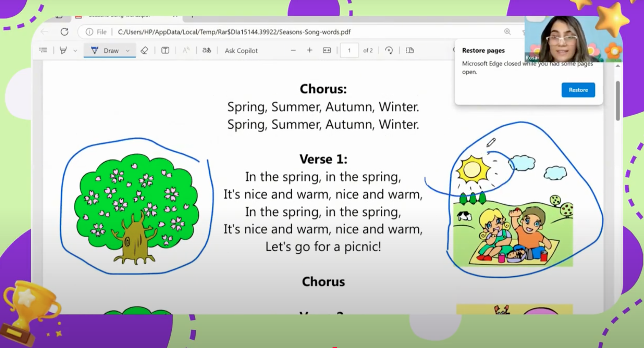
Task: Rotate the PDF page
Action: (389, 50)
